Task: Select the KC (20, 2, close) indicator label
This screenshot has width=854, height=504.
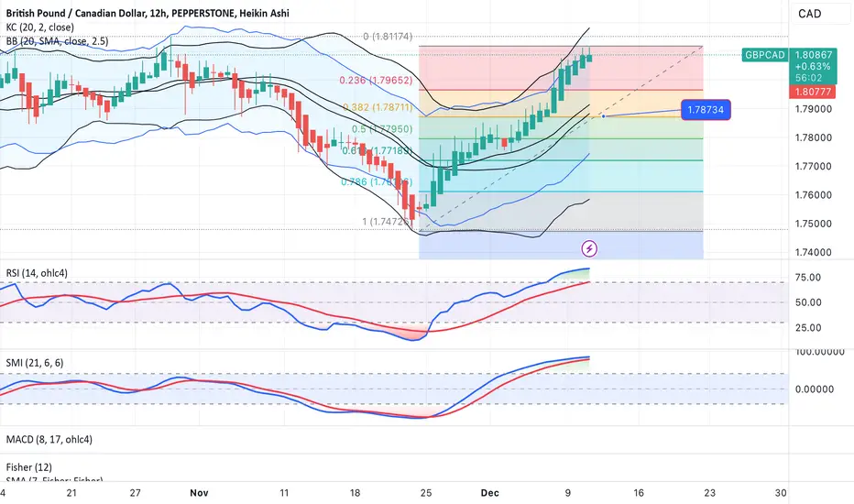Action: [x=39, y=27]
